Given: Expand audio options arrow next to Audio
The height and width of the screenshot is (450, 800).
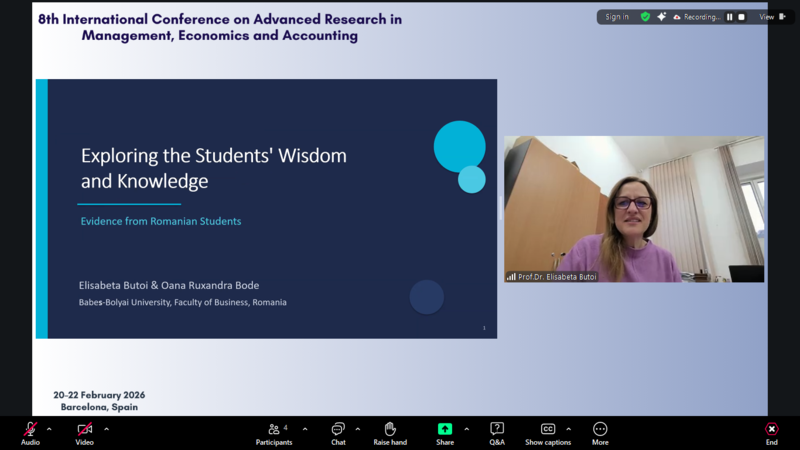Looking at the screenshot, I should [x=49, y=429].
